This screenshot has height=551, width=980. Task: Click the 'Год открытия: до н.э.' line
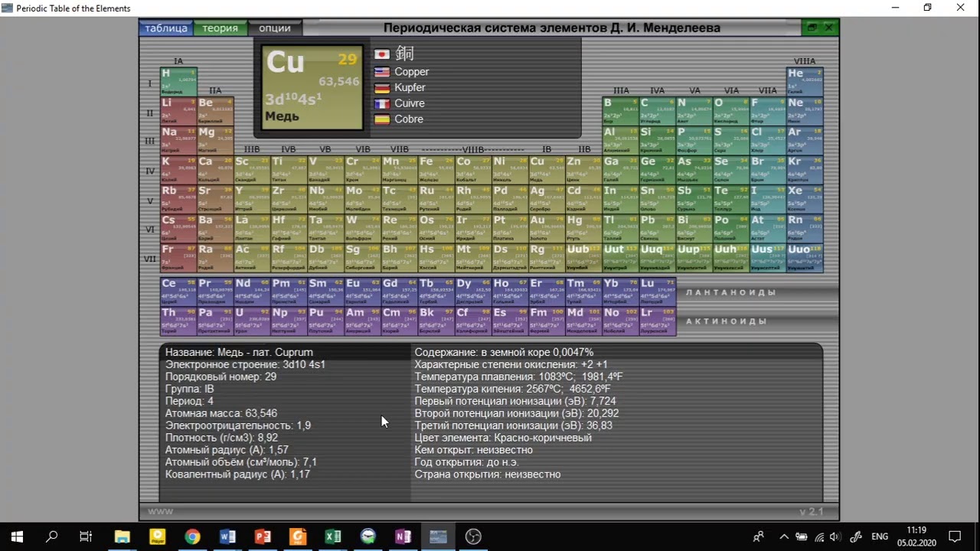click(x=467, y=462)
